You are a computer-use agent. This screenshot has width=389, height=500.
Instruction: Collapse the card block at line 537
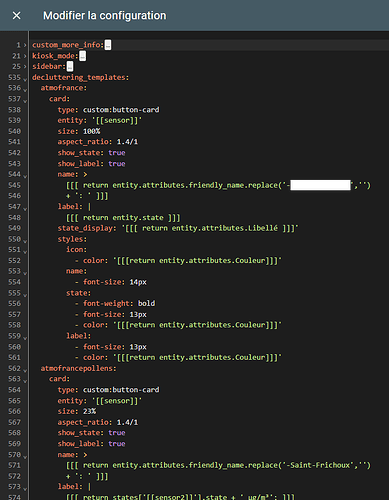coord(25,100)
